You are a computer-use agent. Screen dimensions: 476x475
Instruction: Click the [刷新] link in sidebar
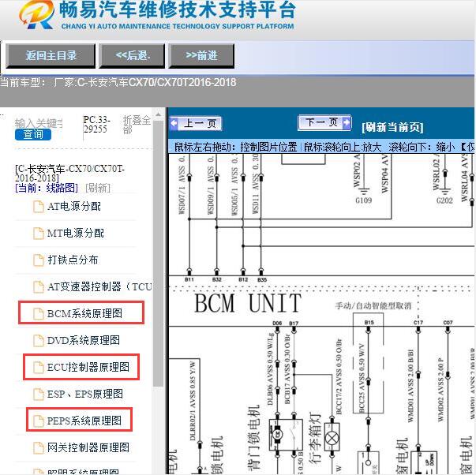tap(98, 188)
